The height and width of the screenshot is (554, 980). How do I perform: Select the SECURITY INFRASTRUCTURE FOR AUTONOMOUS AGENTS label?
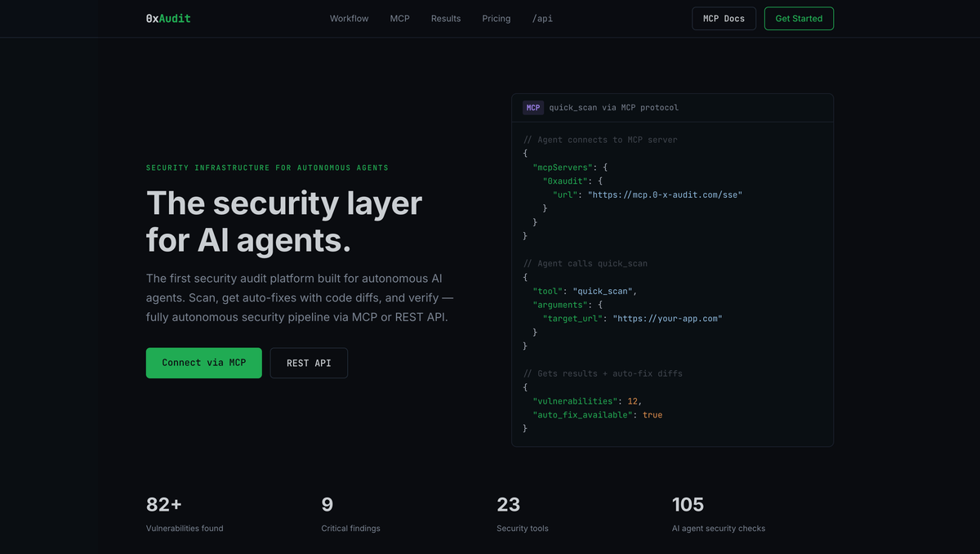point(267,168)
